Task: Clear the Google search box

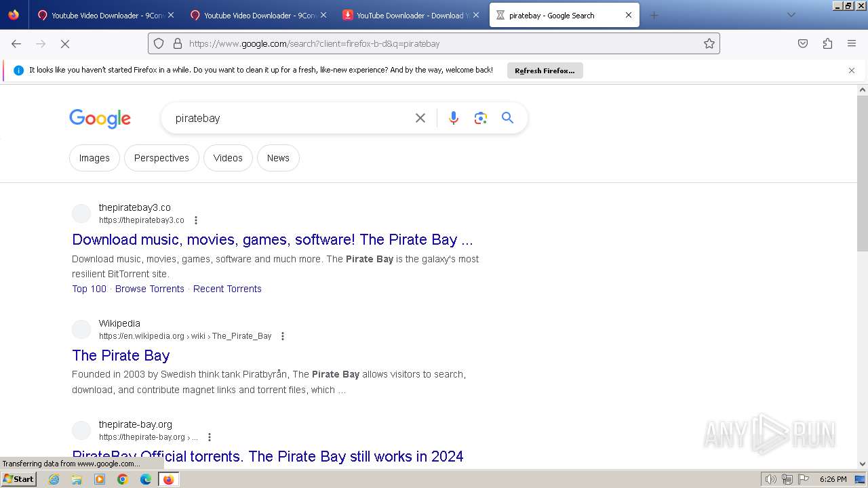Action: (x=420, y=118)
